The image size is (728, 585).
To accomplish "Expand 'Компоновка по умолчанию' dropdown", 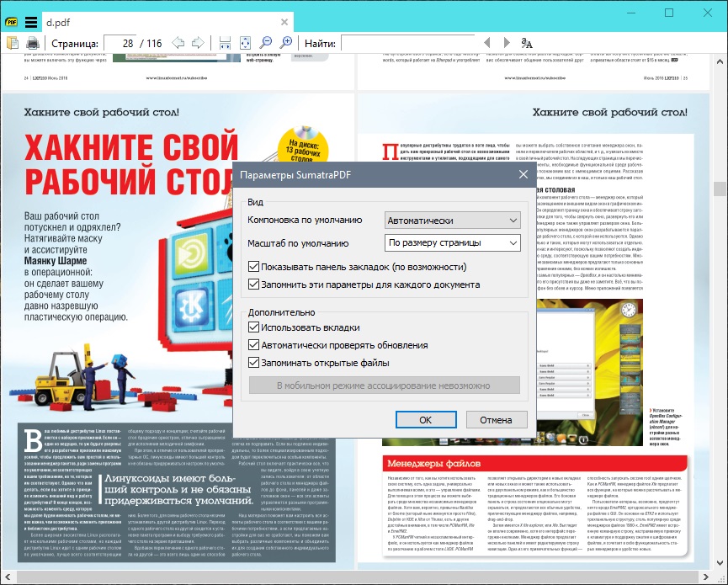I will pos(452,221).
